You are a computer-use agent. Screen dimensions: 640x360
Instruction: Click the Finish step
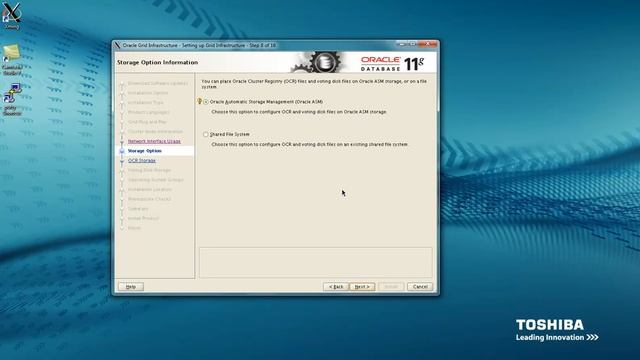[x=134, y=228]
